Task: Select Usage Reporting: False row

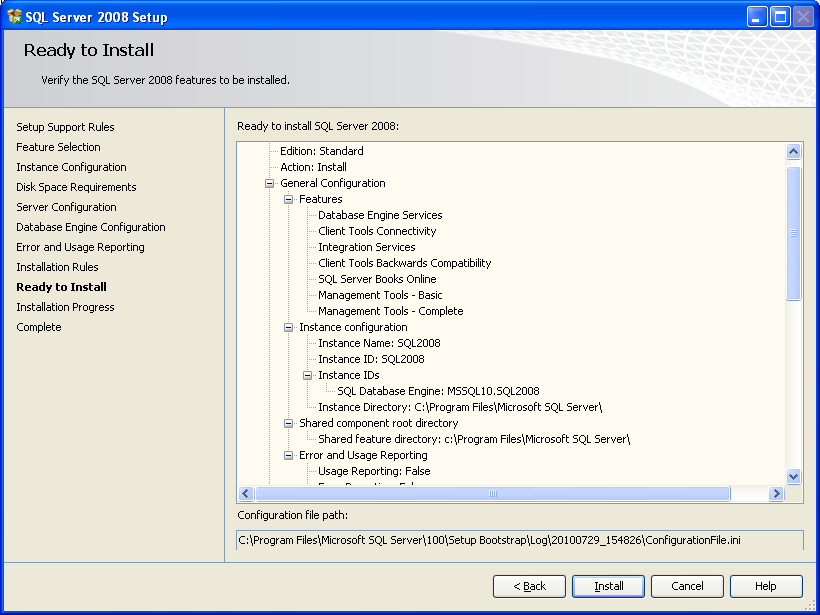Action: point(374,471)
